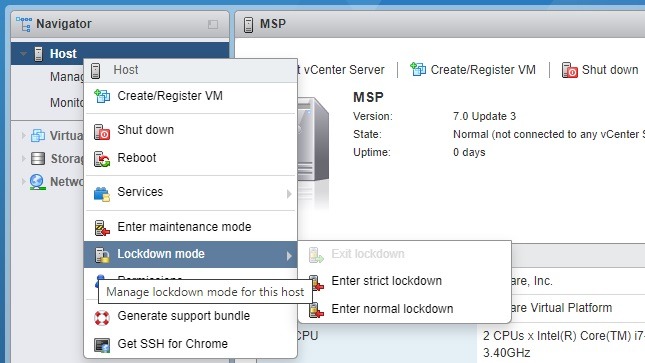
Task: Open the Services submenu arrow
Action: (x=289, y=193)
